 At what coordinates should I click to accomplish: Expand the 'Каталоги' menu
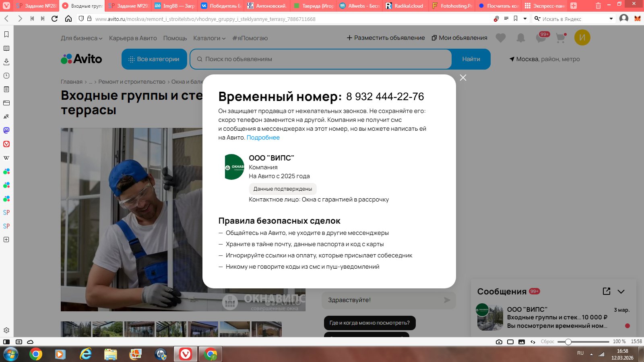tap(209, 38)
